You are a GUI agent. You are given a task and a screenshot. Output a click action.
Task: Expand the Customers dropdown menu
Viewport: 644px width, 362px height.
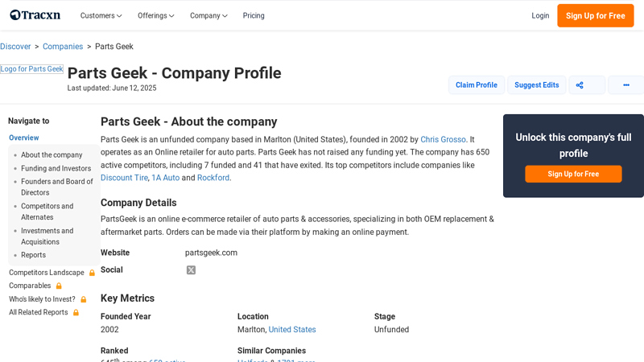(101, 15)
